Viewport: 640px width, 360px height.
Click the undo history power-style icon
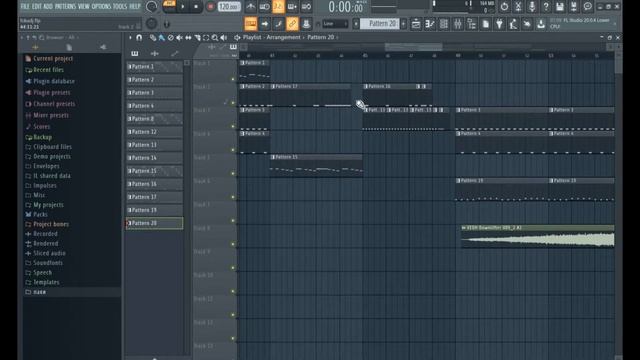(x=504, y=7)
